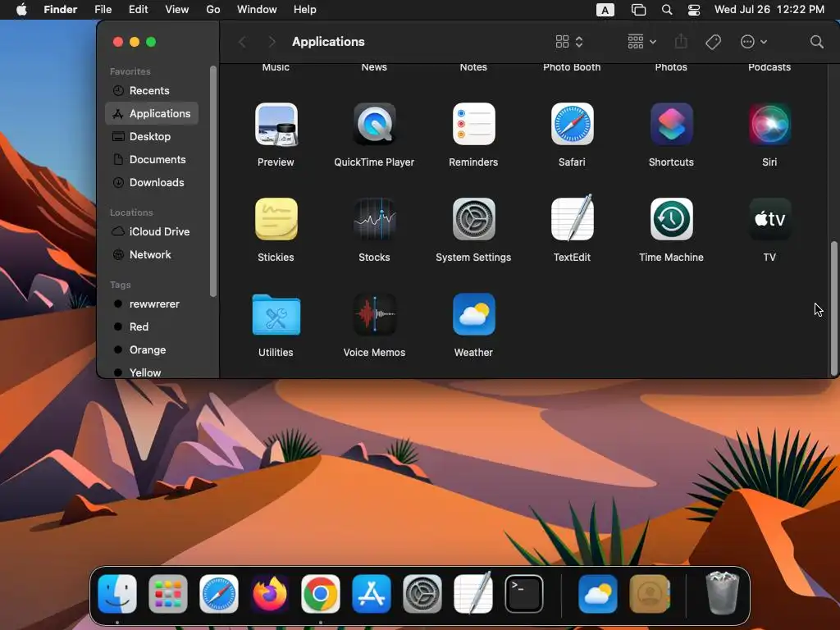Launch Google Chrome from the Dock
The height and width of the screenshot is (630, 840).
(321, 594)
